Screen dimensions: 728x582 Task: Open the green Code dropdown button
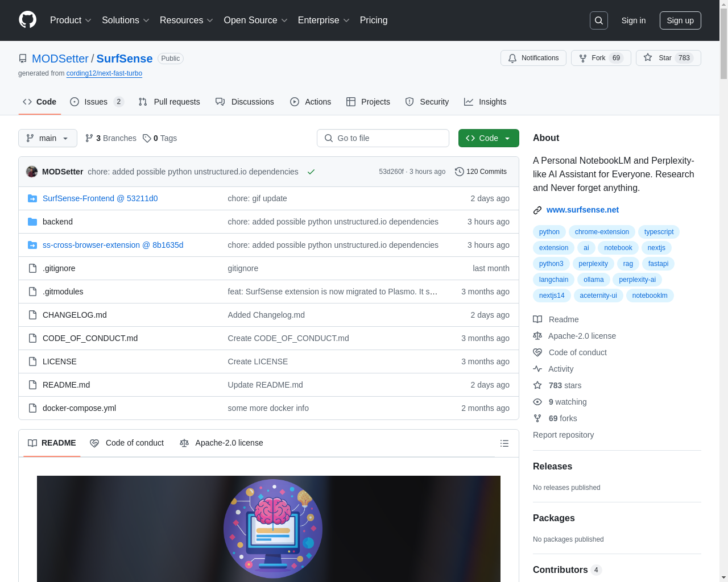[x=489, y=138]
